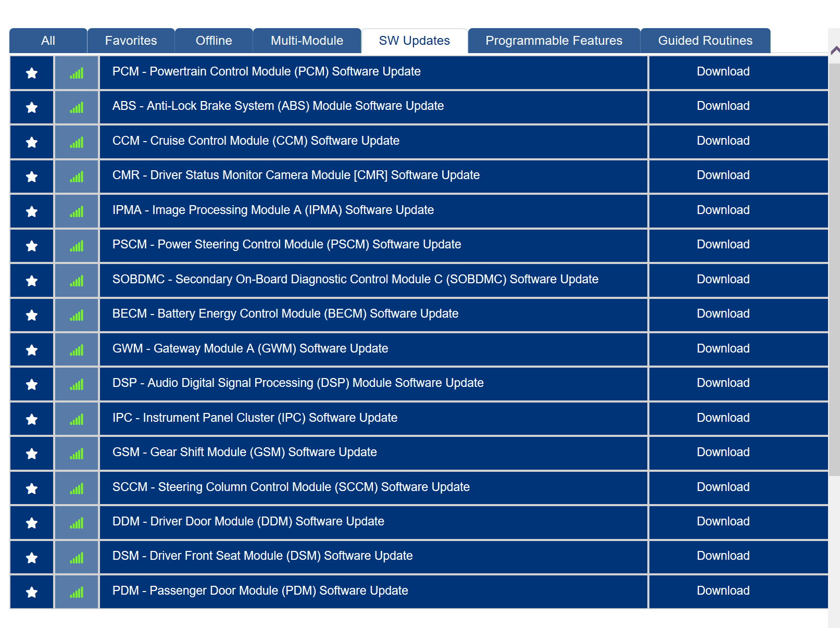
Task: Click the signal bars icon beside PSCM row
Action: [x=76, y=245]
